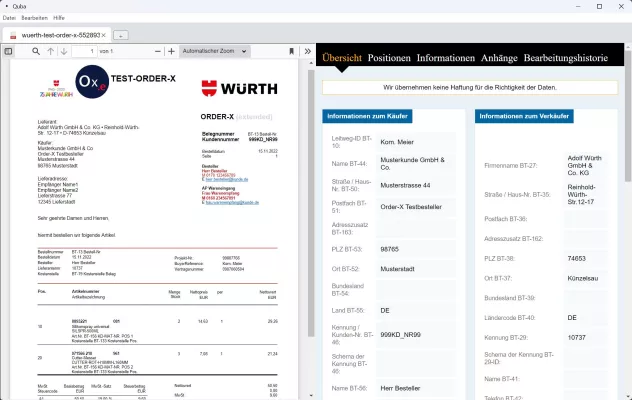
Task: Click the Würth logo in the PDF
Action: coord(239,88)
